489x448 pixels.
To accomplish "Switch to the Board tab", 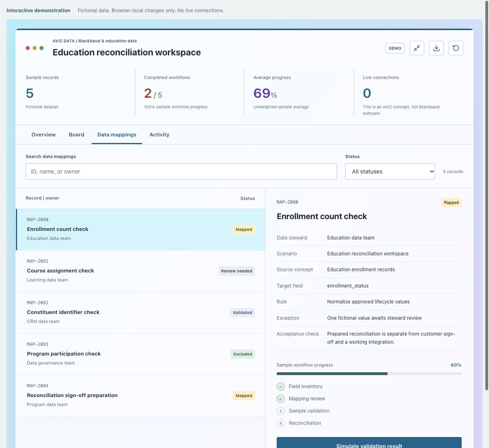I will 77,135.
